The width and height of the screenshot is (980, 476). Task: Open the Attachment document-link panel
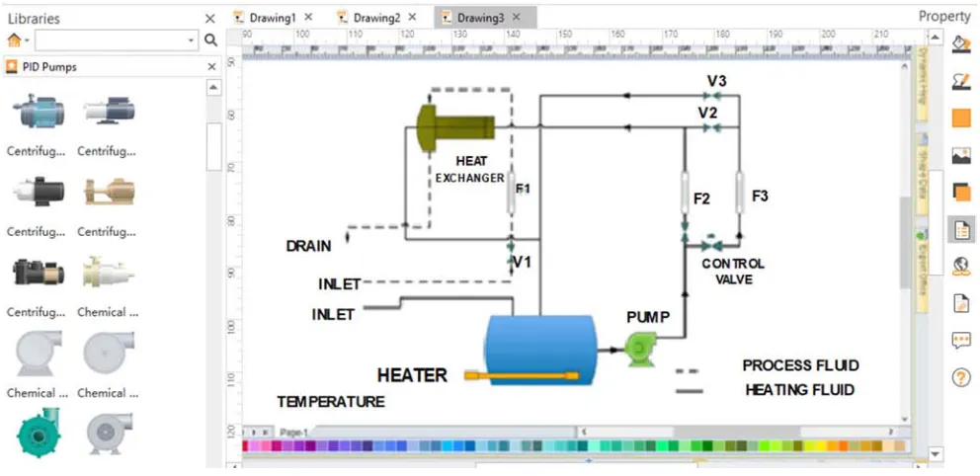point(960,303)
